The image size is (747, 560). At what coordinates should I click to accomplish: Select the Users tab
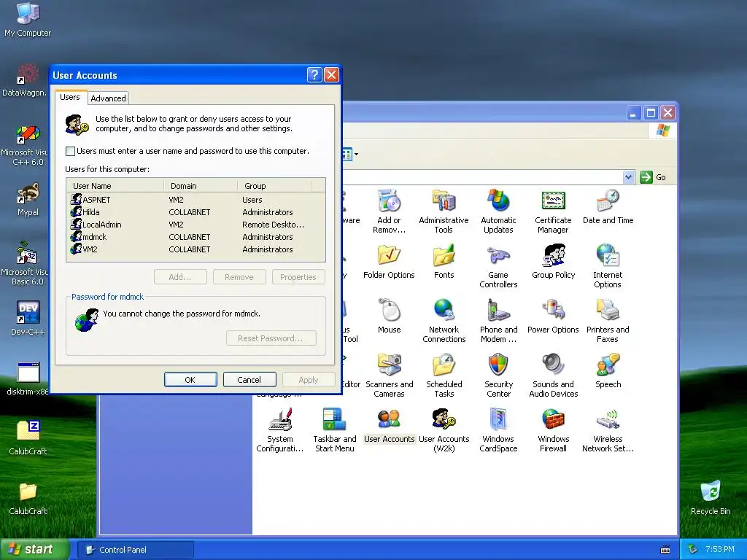click(70, 97)
